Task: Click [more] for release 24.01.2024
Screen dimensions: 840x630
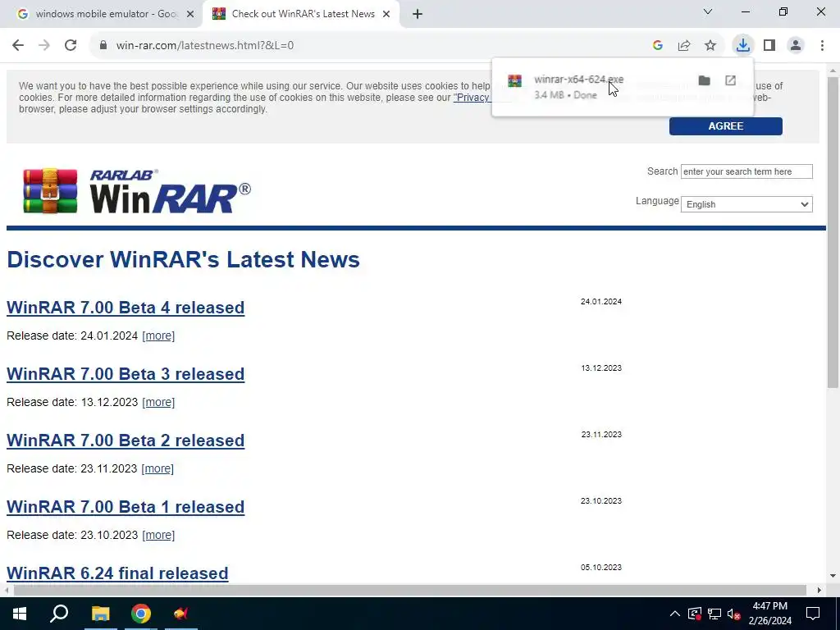Action: 158,336
